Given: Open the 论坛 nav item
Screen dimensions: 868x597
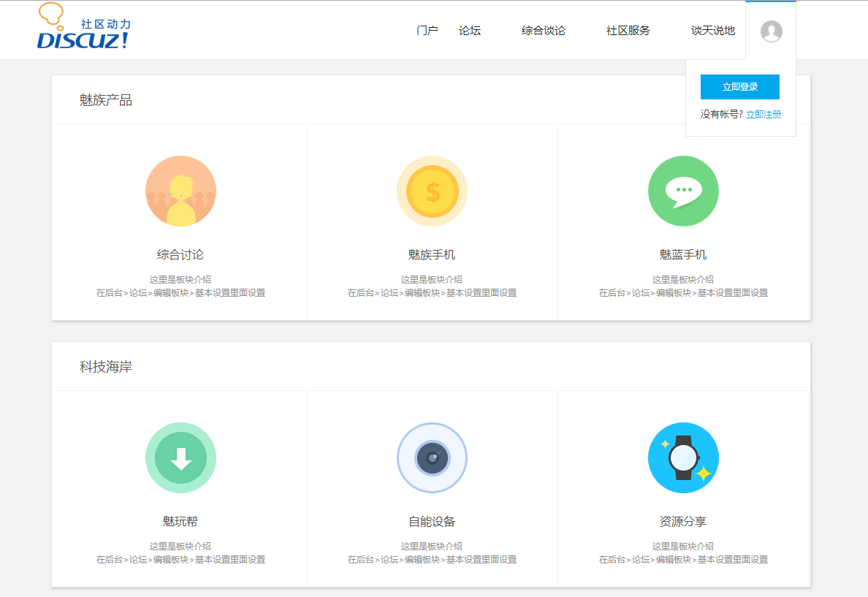Looking at the screenshot, I should (x=469, y=31).
